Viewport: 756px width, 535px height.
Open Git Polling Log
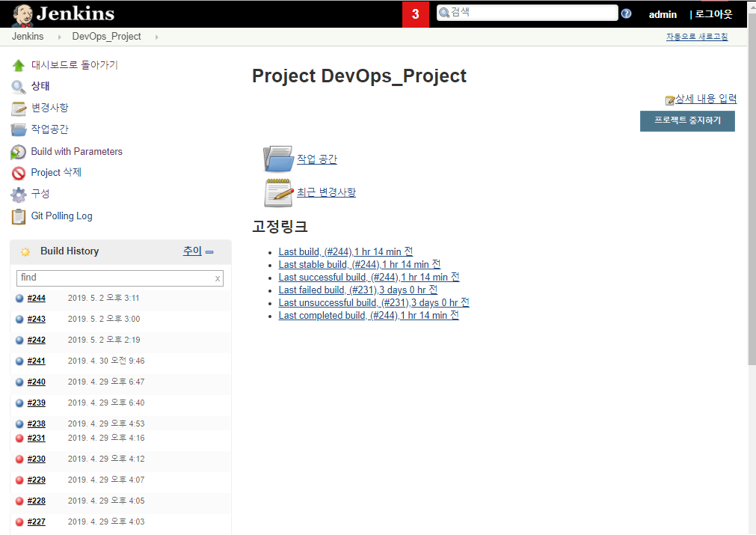coord(62,215)
